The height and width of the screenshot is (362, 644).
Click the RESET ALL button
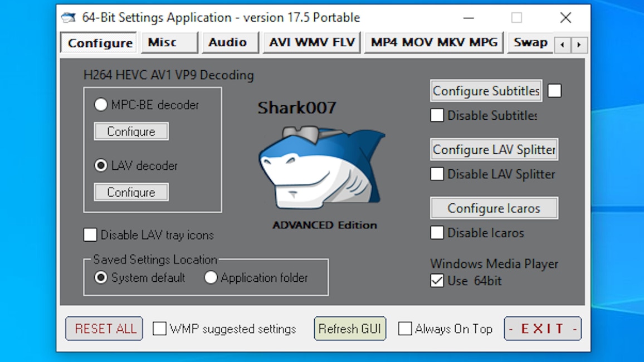(x=104, y=329)
